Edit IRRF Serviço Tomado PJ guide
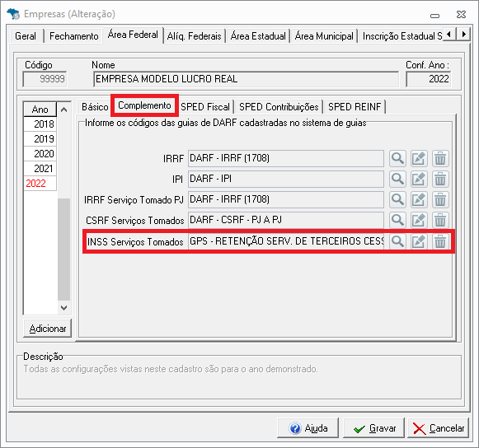The image size is (479, 448). point(419,200)
